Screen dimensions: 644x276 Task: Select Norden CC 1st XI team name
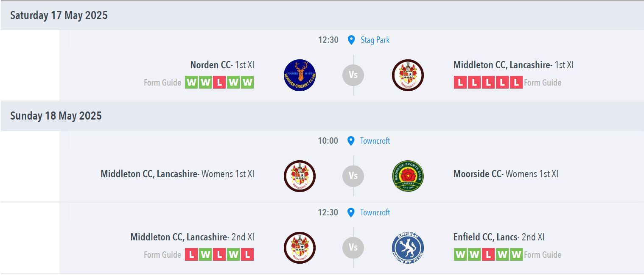pos(222,65)
